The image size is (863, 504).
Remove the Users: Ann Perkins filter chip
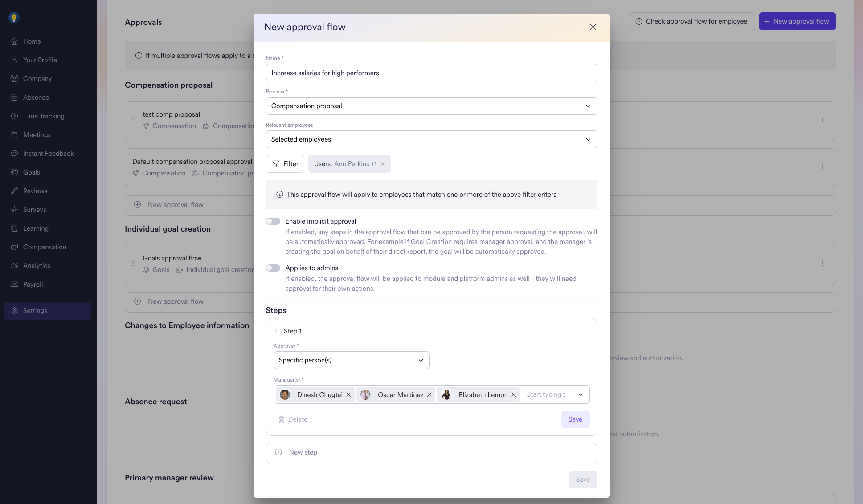(383, 164)
